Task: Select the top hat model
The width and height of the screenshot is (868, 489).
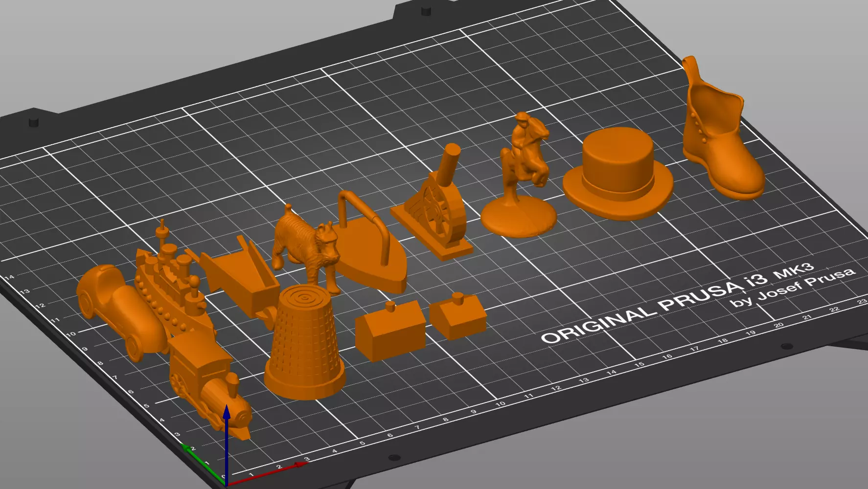Action: click(x=618, y=174)
